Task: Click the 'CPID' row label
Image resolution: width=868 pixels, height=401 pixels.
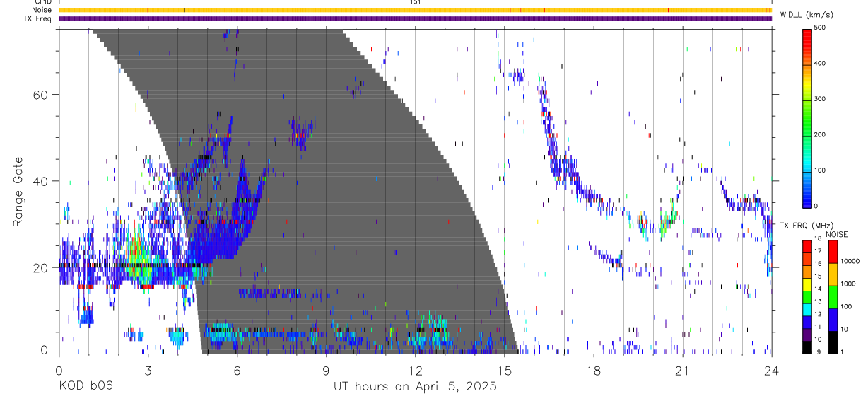Action: tap(42, 2)
